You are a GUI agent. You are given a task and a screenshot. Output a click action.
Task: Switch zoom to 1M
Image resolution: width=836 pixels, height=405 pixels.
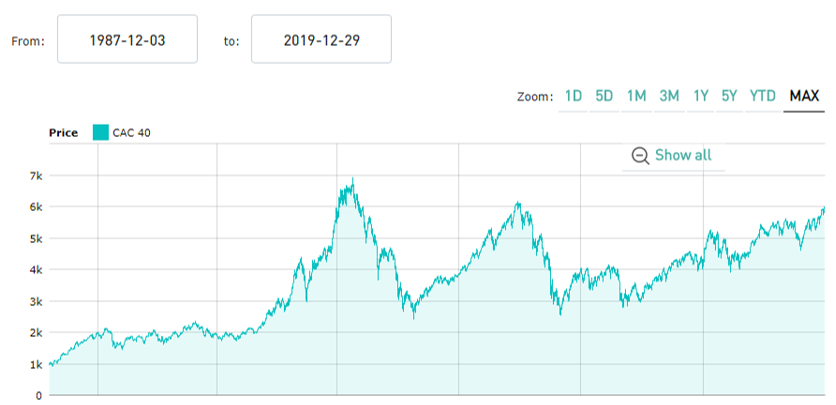(636, 96)
